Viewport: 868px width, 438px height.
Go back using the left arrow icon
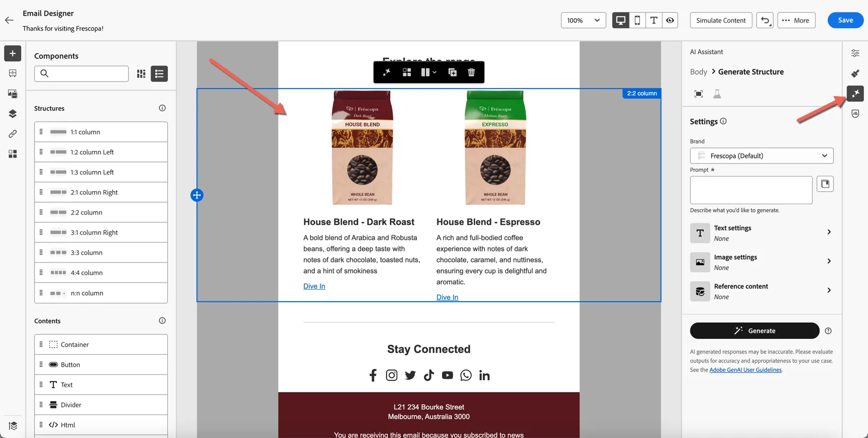(9, 20)
